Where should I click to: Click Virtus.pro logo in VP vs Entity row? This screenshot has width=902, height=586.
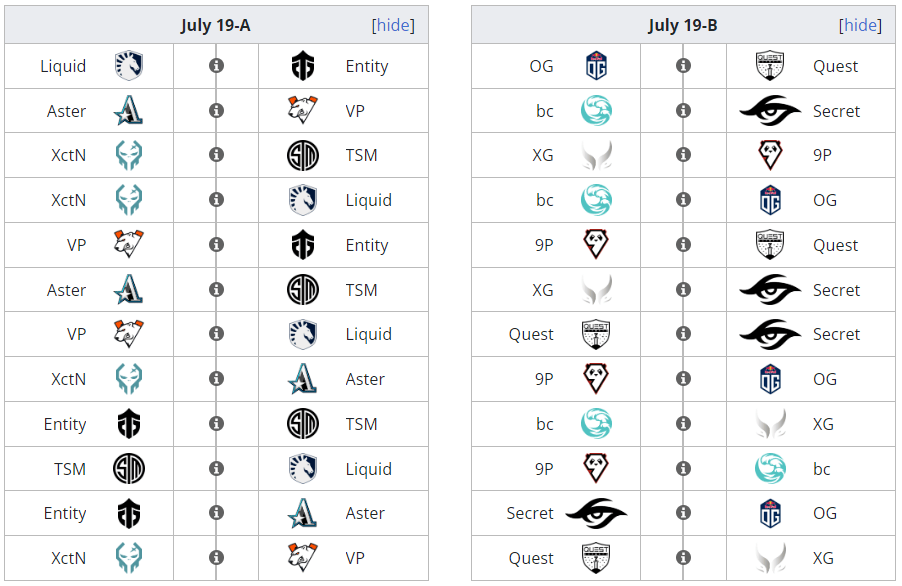[x=129, y=244]
